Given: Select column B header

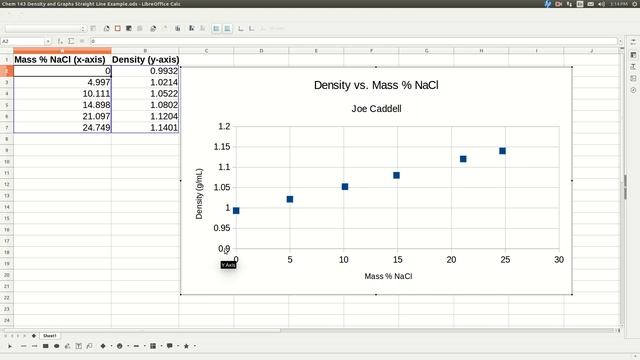Looking at the screenshot, I should pos(145,51).
